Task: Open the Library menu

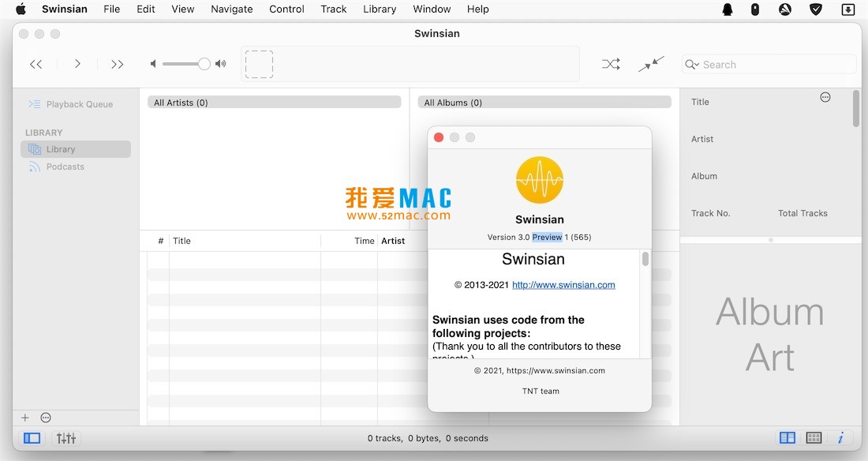Action: (x=380, y=9)
